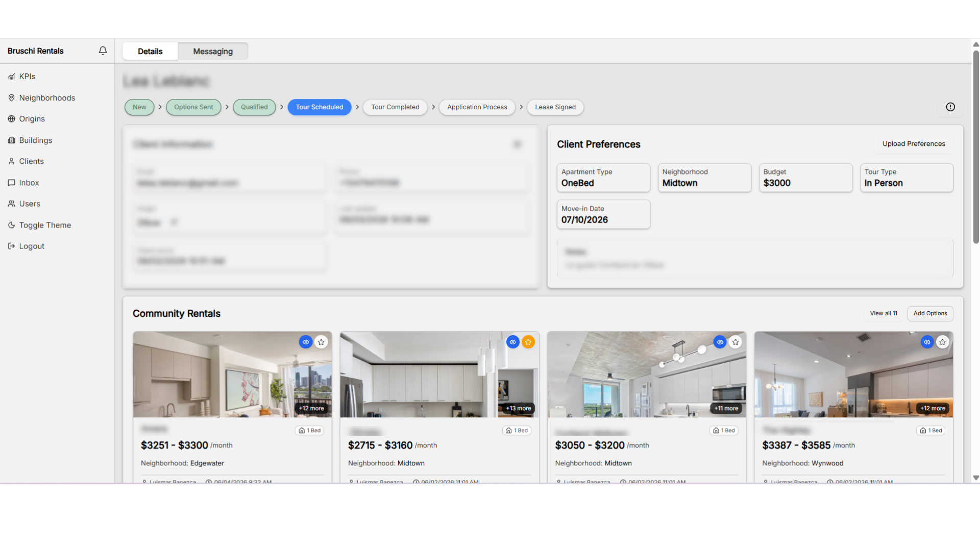Click the info icon near status pipeline
This screenshot has width=980, height=551.
(x=950, y=107)
